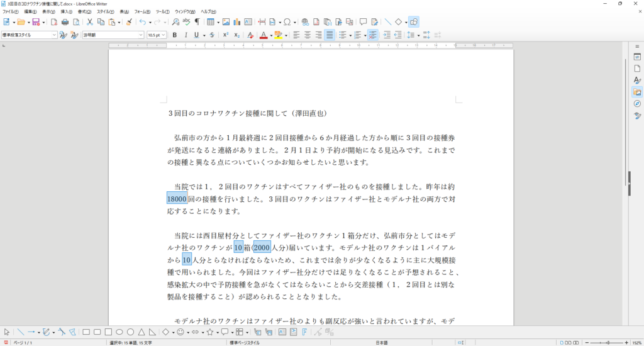This screenshot has width=644, height=346.
Task: Insert a chart via bar chart icon
Action: [x=237, y=22]
